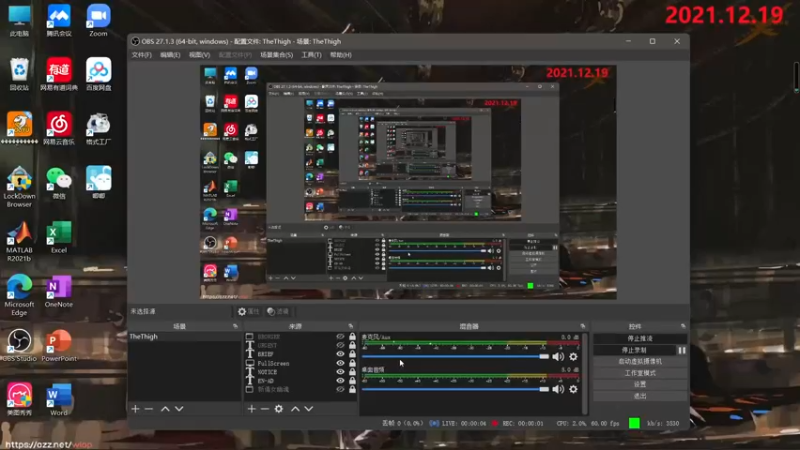Image resolution: width=800 pixels, height=450 pixels.
Task: Open OneNote desktop shortcut
Action: pos(59,292)
